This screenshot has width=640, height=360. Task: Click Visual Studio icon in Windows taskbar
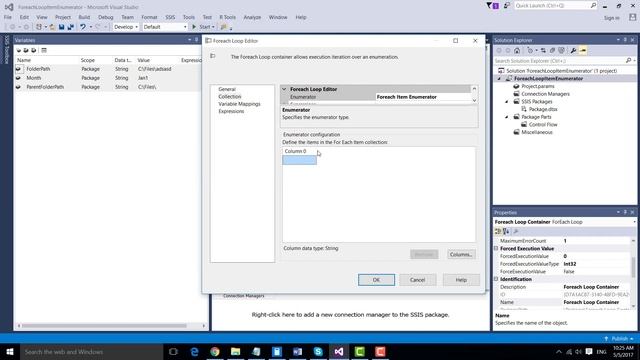pos(338,352)
